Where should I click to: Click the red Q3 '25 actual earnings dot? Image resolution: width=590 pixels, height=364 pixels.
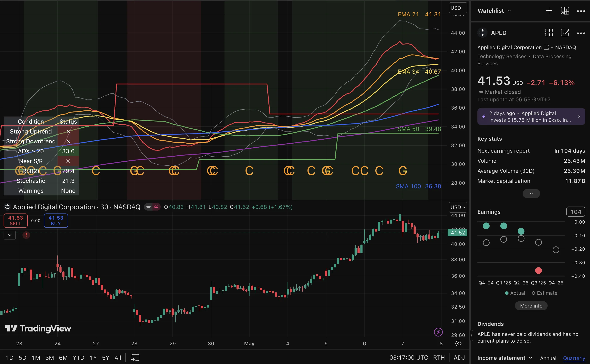coord(539,271)
